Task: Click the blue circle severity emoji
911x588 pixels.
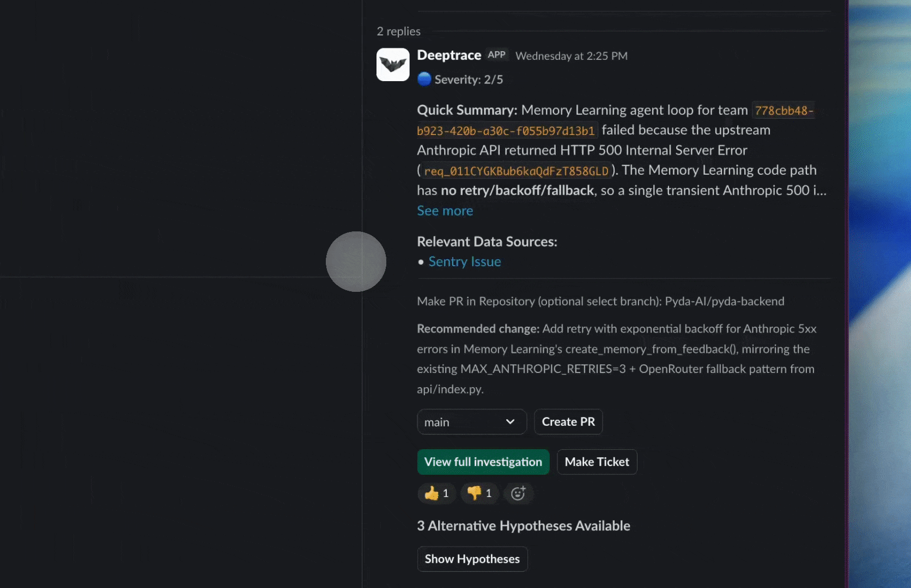Action: [424, 78]
